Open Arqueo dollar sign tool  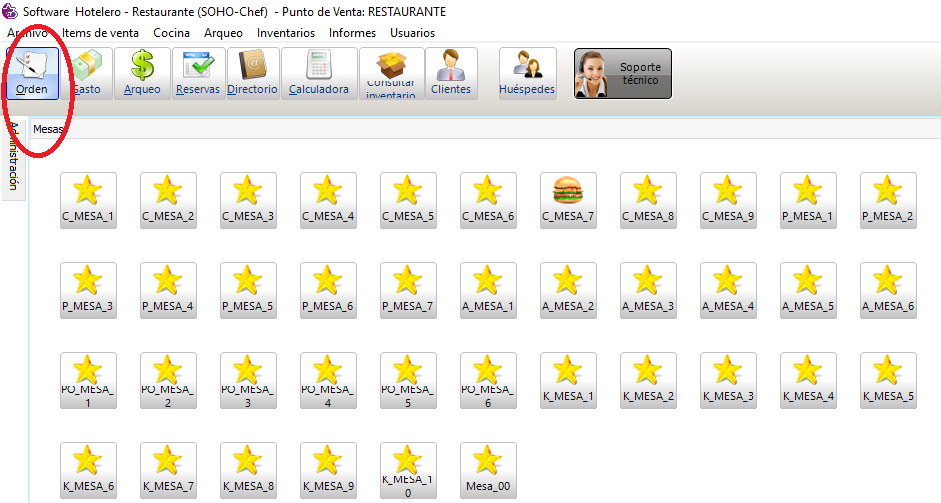tap(142, 73)
